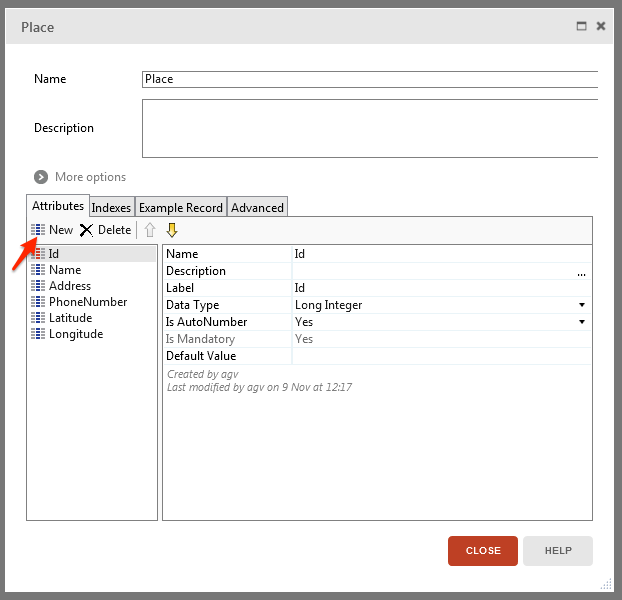Click the Data Type property label

(x=193, y=305)
